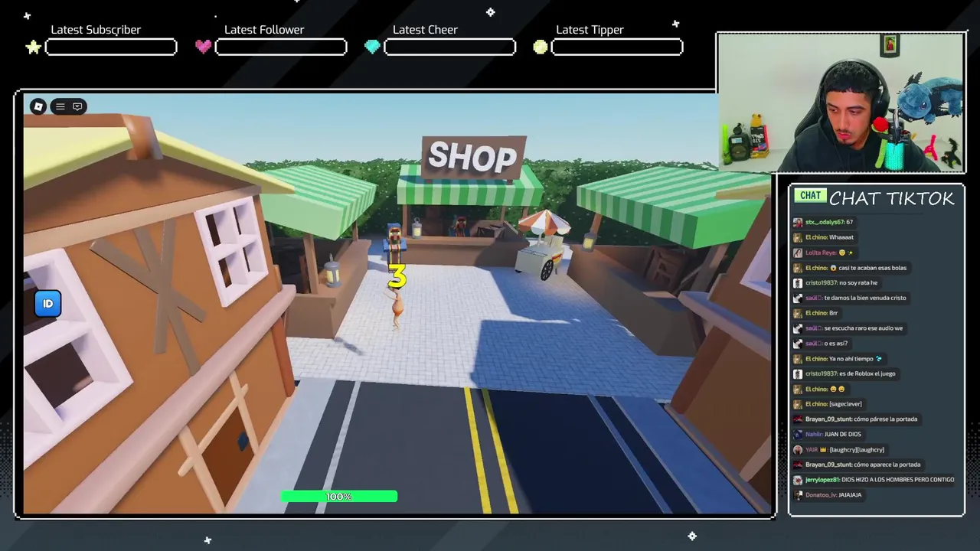Click the Latest Tipper label
This screenshot has height=551, width=980.
(590, 30)
